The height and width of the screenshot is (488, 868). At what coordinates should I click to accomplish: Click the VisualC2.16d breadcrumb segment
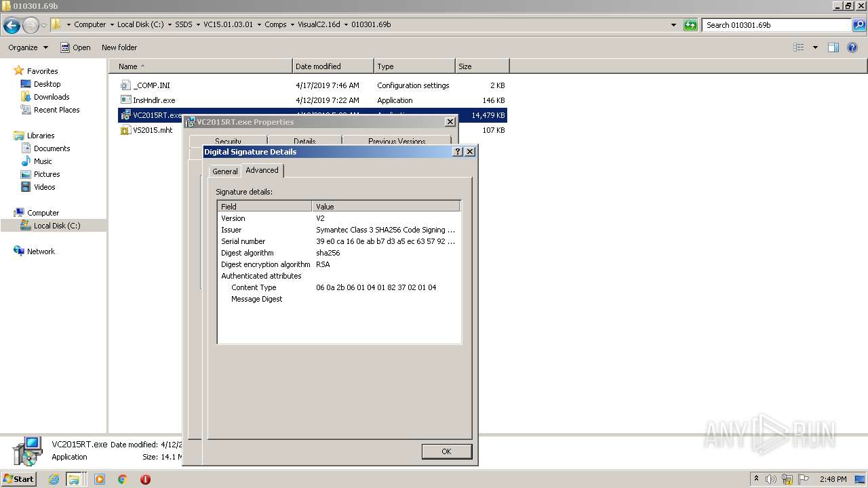click(319, 24)
